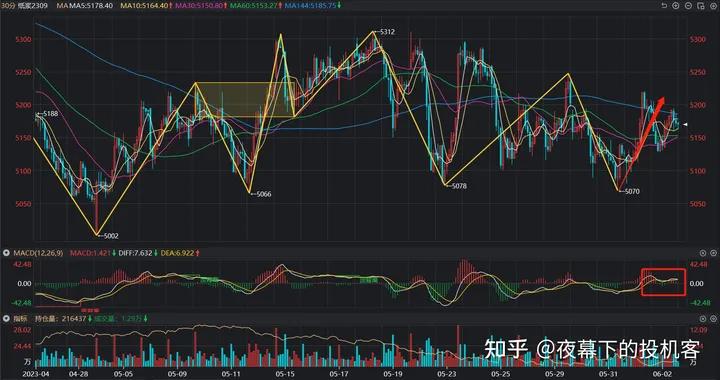Click the 5188 price marker at chart left
This screenshot has width=720, height=380.
pyautogui.click(x=47, y=113)
